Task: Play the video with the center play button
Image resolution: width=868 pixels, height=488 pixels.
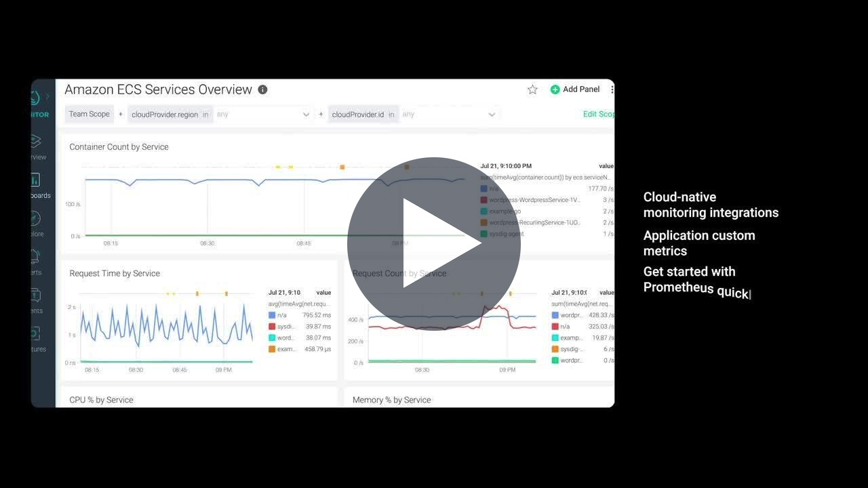Action: (434, 244)
